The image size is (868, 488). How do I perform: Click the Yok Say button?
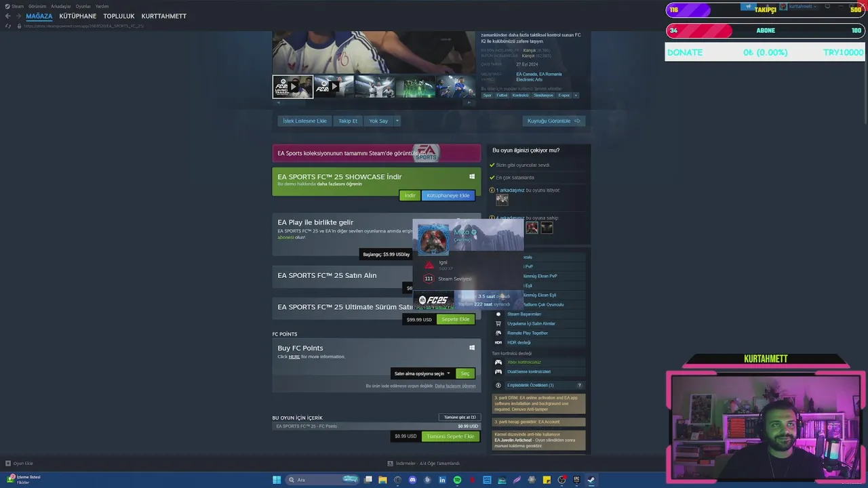[378, 121]
